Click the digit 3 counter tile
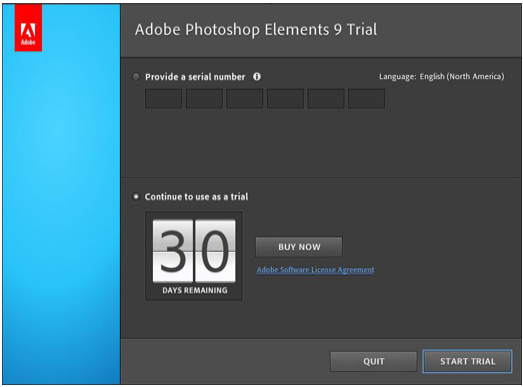Image resolution: width=523 pixels, height=387 pixels. point(173,251)
